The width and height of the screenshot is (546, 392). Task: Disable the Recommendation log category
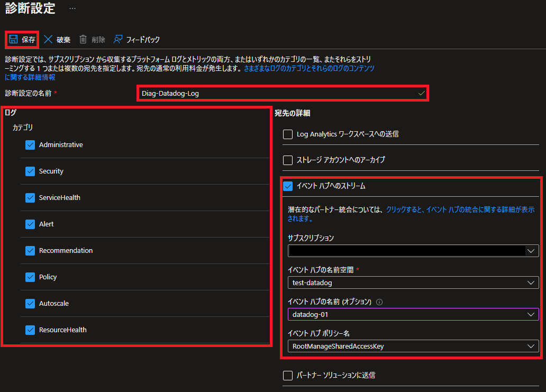coord(30,251)
